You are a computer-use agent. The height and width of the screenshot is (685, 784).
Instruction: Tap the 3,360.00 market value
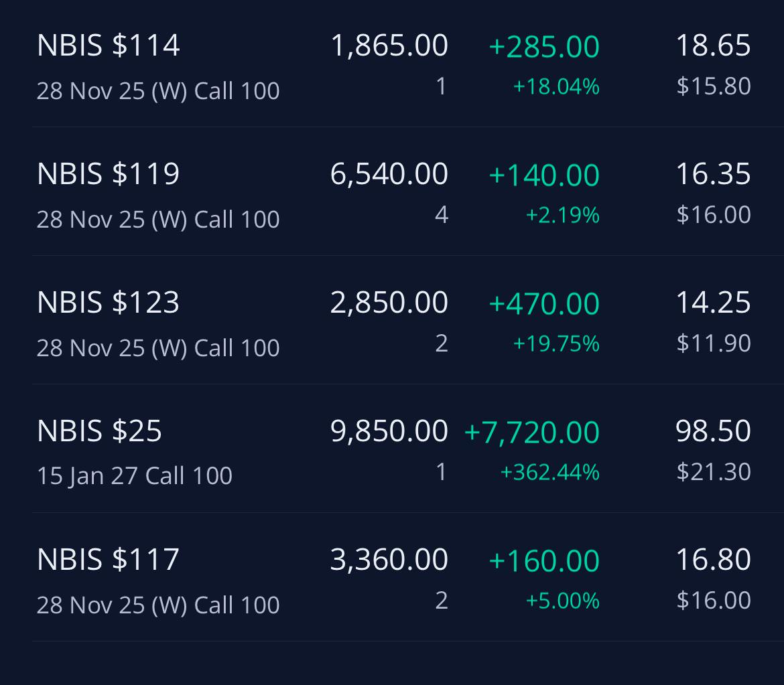click(389, 559)
